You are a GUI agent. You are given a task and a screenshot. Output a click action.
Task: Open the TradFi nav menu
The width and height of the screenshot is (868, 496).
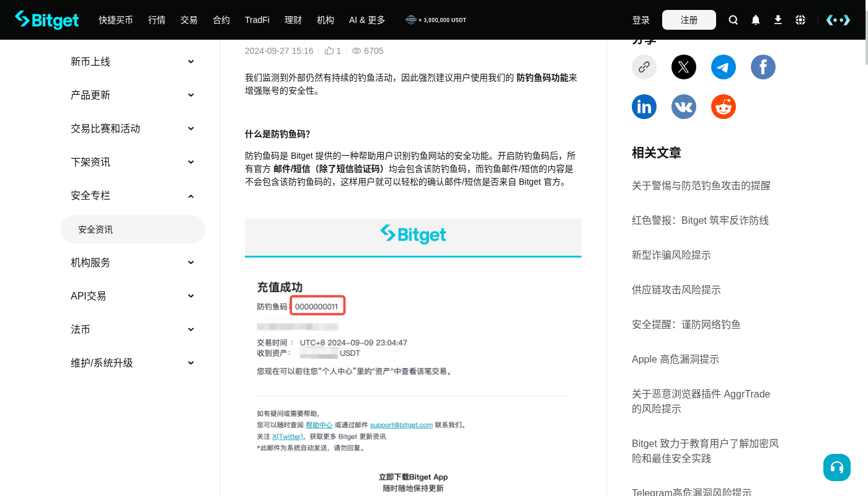point(257,20)
